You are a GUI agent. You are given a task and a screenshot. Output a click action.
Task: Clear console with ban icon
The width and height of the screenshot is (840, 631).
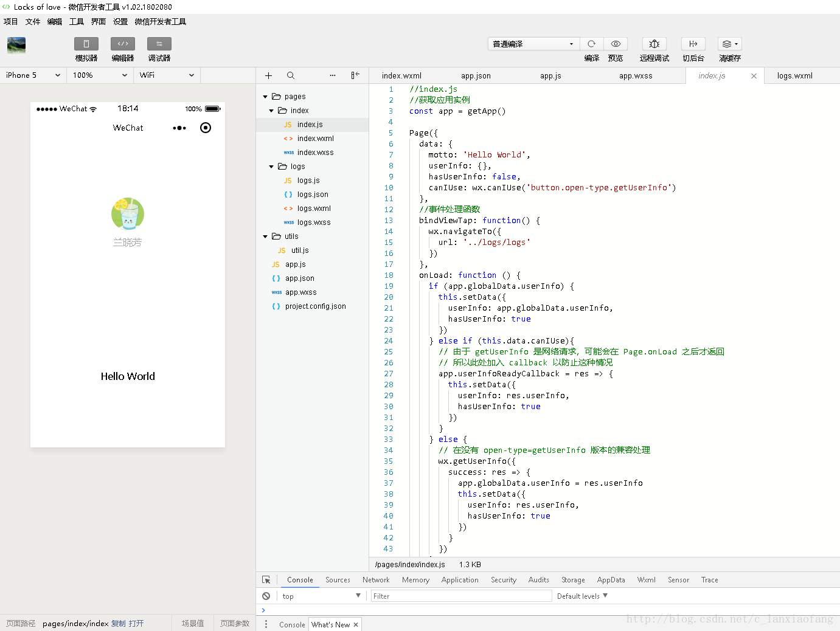(266, 596)
